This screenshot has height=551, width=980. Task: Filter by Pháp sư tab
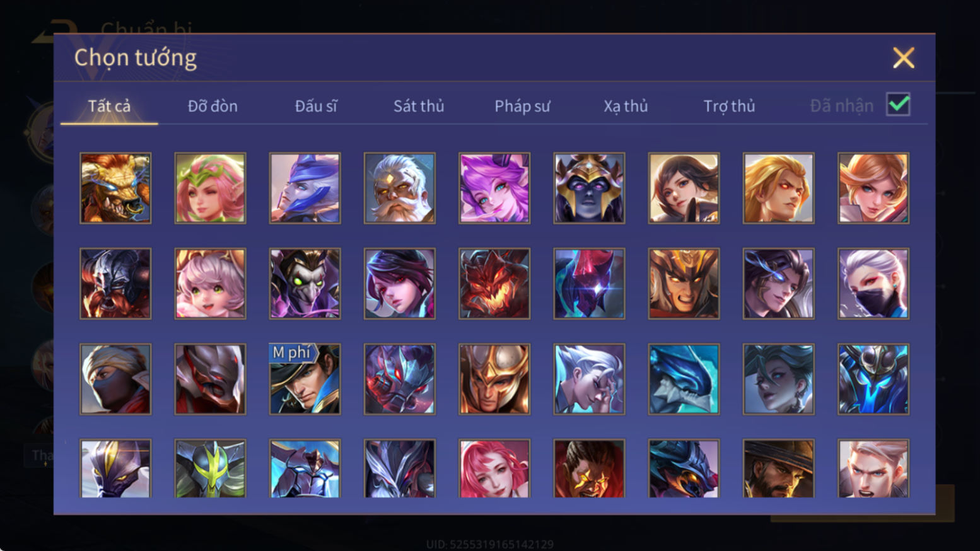tap(522, 106)
